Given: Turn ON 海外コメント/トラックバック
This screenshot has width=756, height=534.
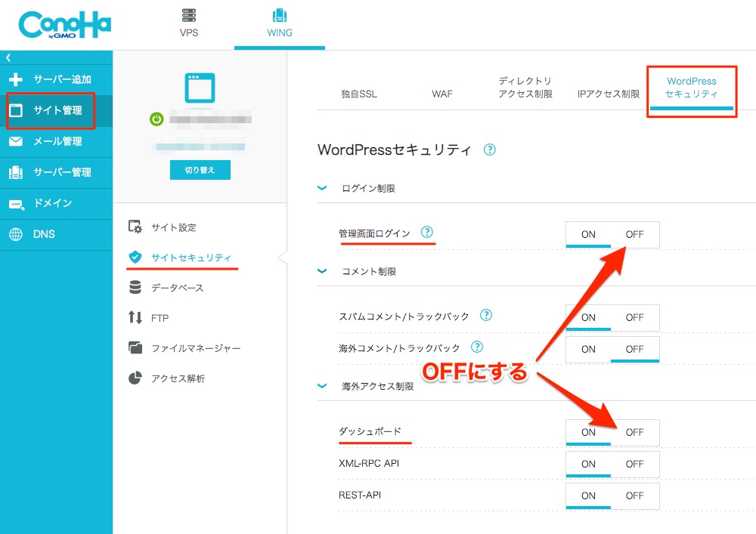Looking at the screenshot, I should [588, 349].
